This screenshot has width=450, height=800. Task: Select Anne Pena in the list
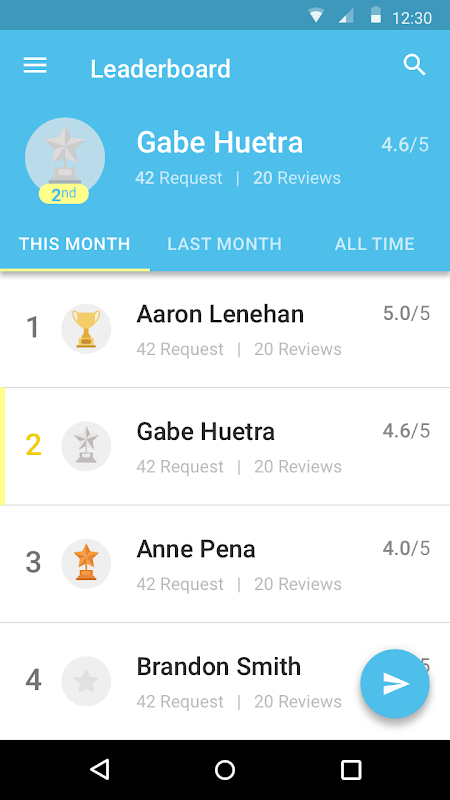tap(225, 564)
